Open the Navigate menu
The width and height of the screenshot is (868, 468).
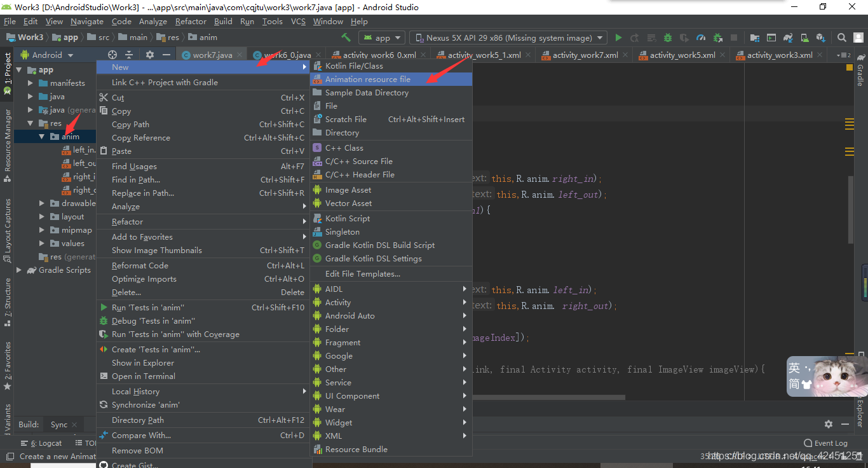[x=87, y=21]
